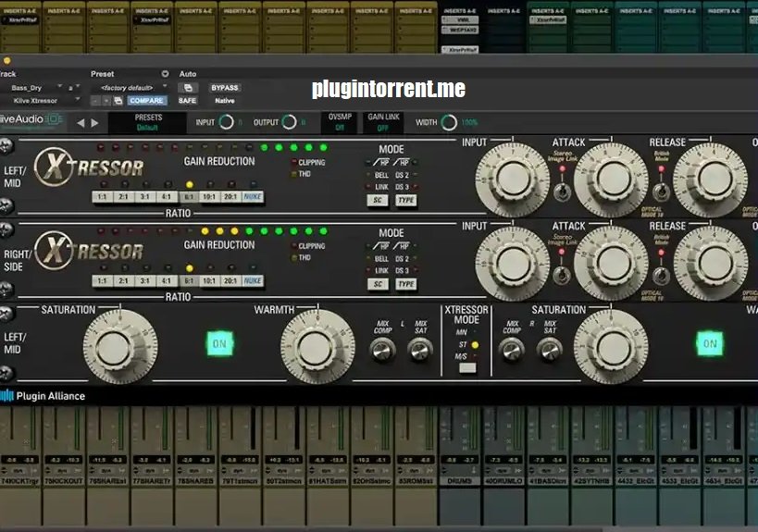Click the VML insert slot in mixer
This screenshot has height=532, width=758.
pyautogui.click(x=461, y=20)
